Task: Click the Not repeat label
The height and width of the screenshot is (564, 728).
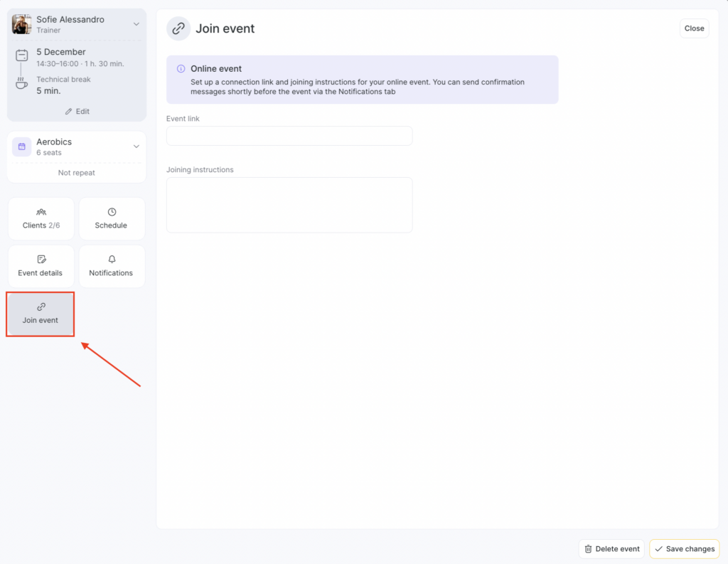Action: tap(77, 173)
